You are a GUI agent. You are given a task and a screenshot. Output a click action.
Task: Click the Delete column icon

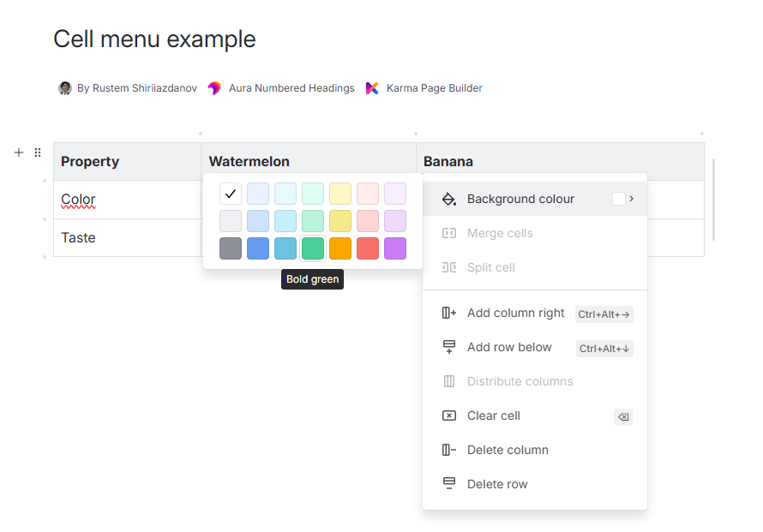point(448,450)
